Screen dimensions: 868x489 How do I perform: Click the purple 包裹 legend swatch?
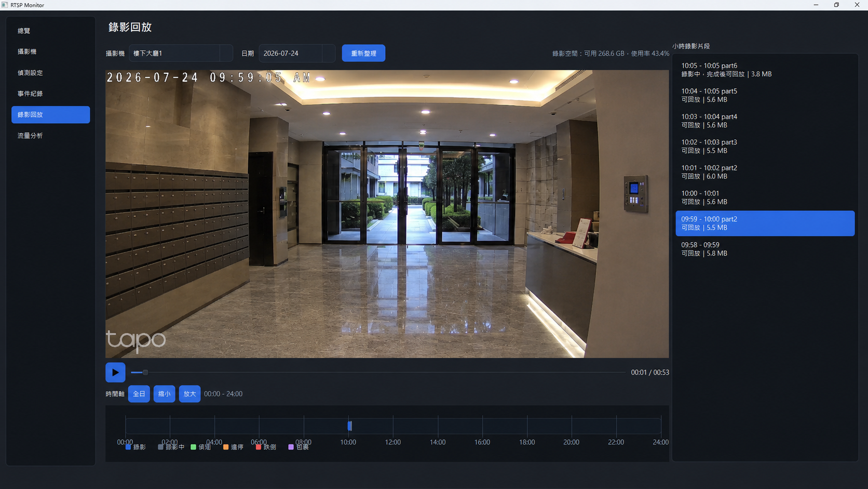(291, 447)
